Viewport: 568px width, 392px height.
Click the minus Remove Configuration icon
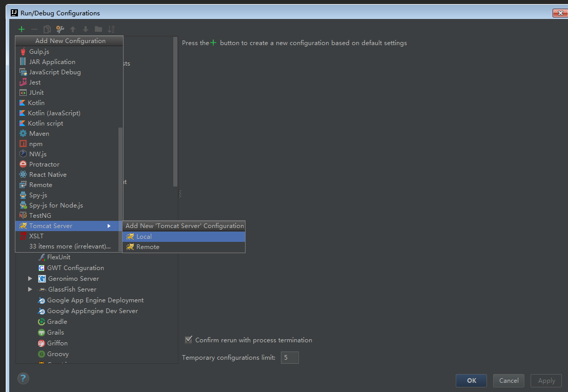[34, 29]
